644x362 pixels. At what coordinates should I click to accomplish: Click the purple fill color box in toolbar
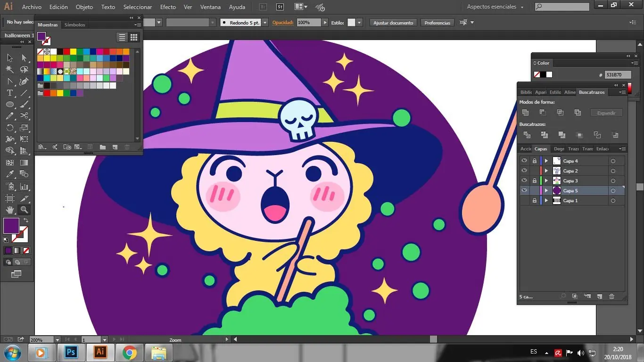tap(11, 226)
